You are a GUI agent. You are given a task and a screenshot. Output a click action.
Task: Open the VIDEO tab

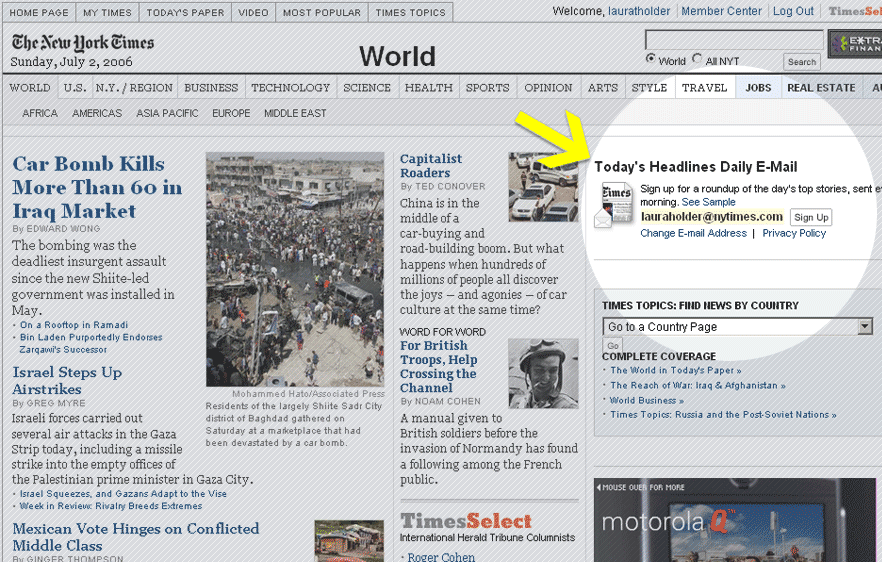(253, 12)
